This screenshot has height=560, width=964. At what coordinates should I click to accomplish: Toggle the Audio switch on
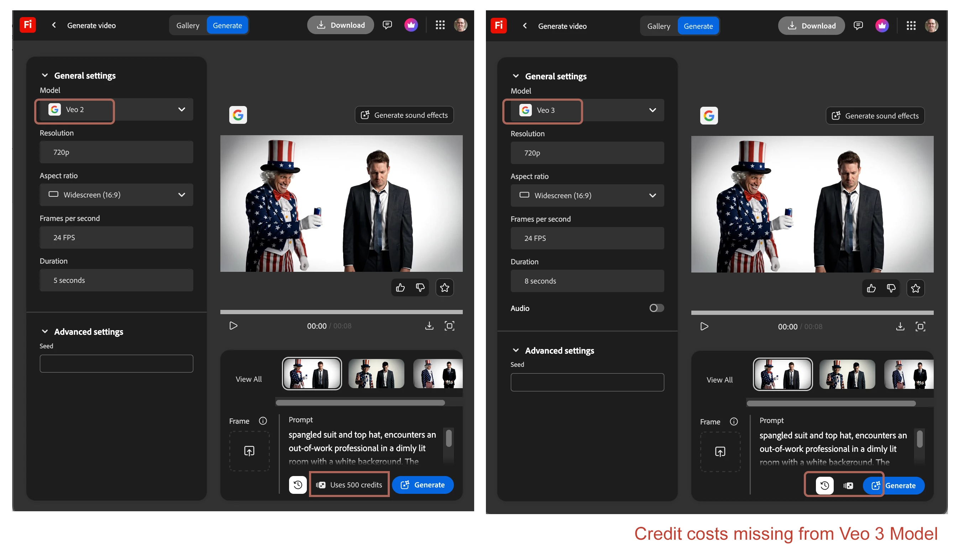[656, 308]
